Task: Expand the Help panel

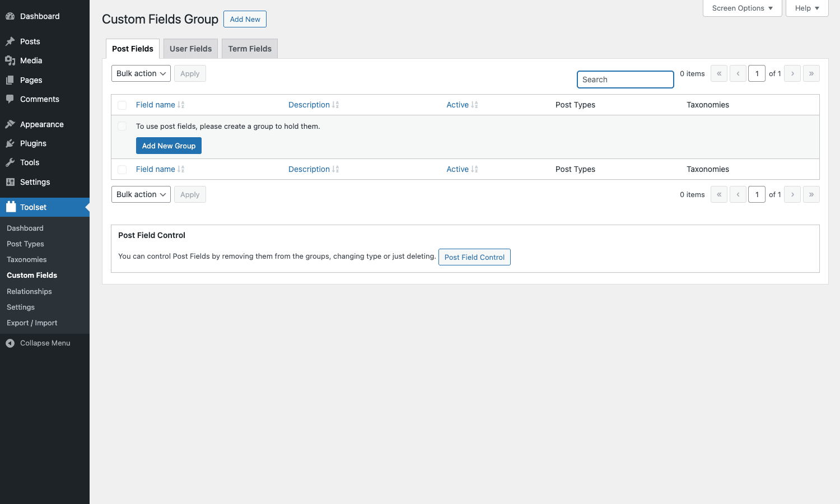Action: click(x=807, y=8)
